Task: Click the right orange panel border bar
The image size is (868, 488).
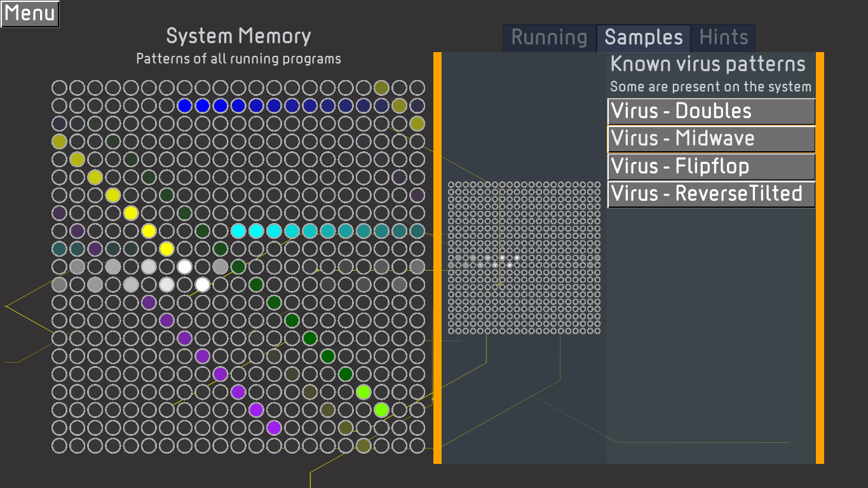Action: pyautogui.click(x=820, y=258)
